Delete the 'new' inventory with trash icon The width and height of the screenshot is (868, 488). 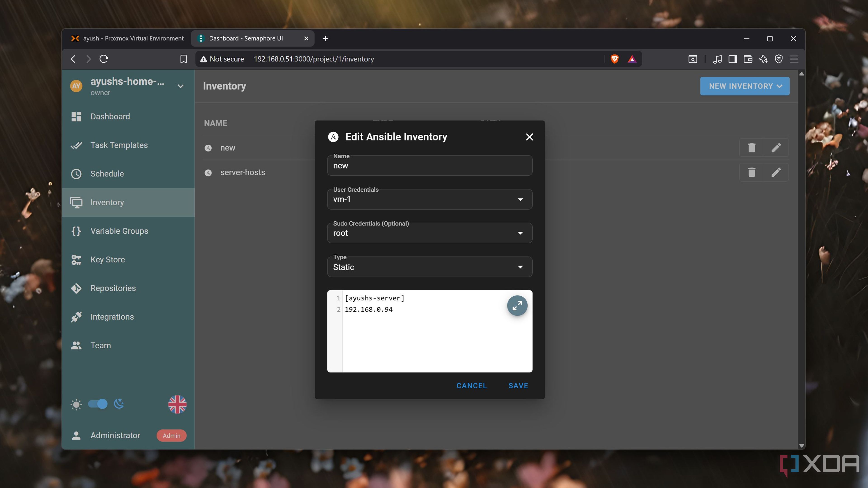coord(752,148)
